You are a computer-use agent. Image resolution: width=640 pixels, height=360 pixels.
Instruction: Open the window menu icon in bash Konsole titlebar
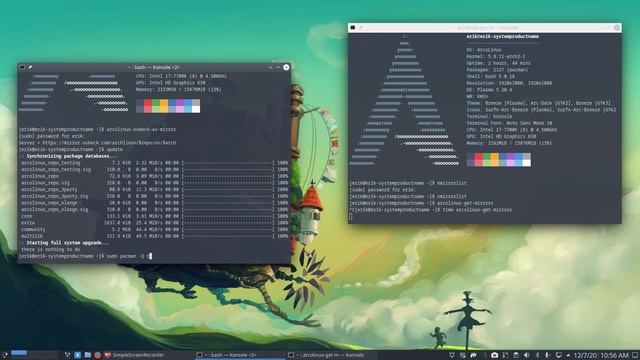pos(22,67)
